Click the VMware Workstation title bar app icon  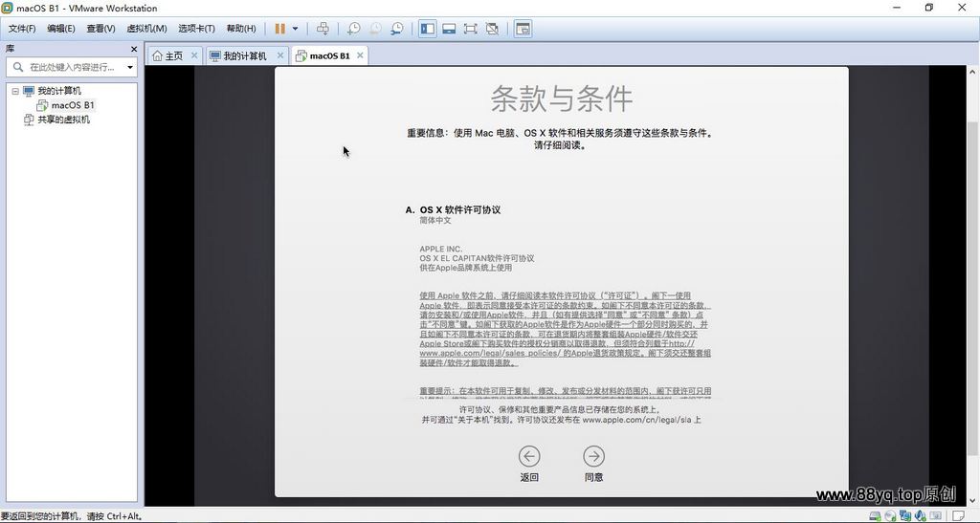8,8
